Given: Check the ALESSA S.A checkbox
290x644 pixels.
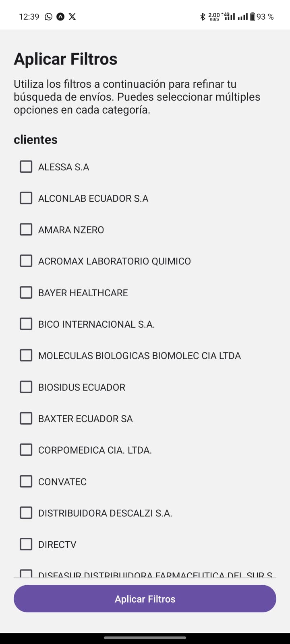Looking at the screenshot, I should [x=26, y=167].
